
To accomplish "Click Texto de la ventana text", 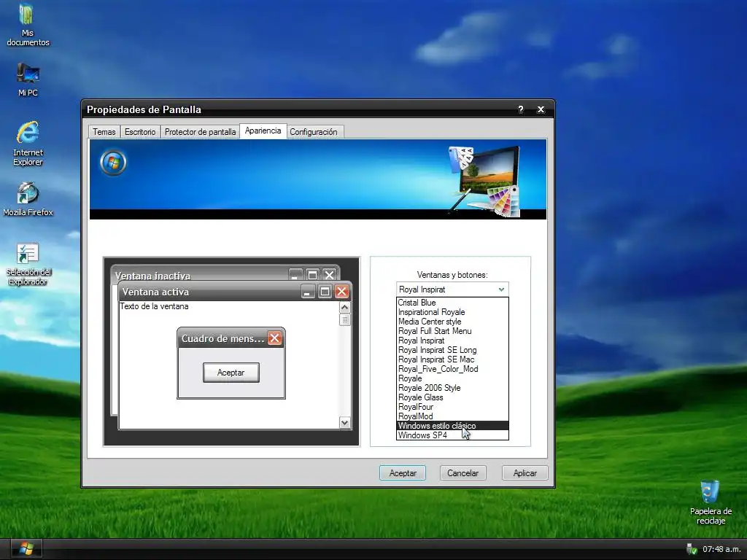I will tap(154, 306).
